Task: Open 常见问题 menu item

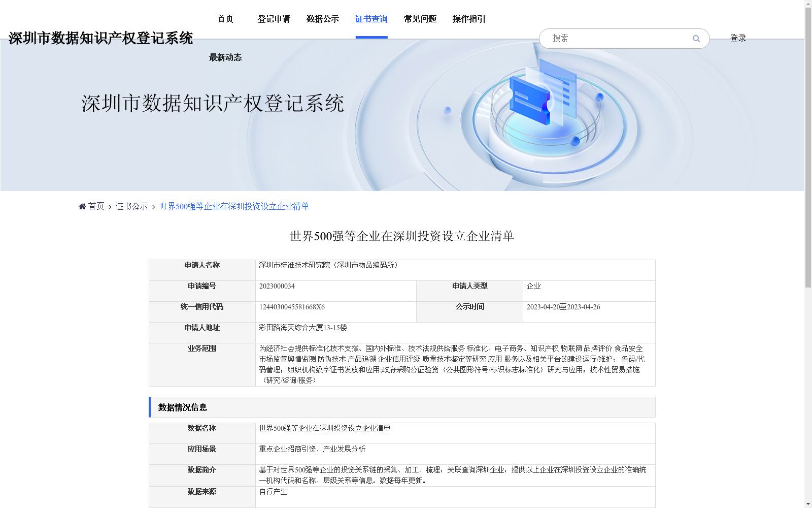Action: (x=420, y=19)
